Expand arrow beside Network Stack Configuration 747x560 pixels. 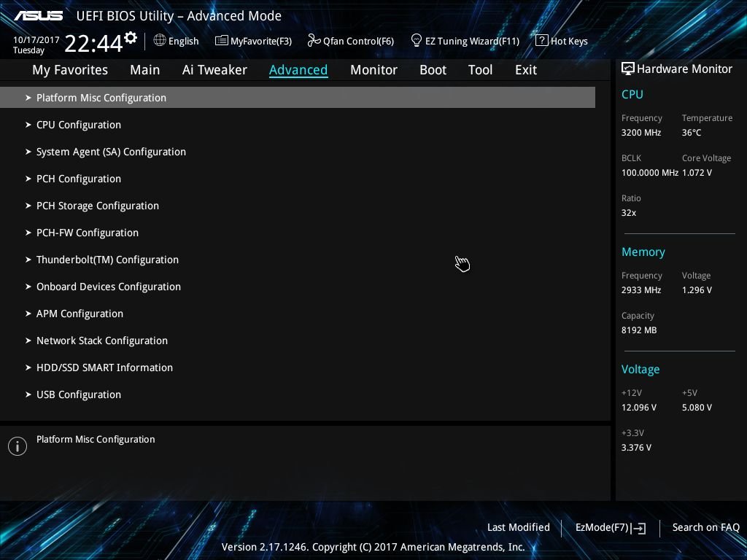(x=28, y=341)
